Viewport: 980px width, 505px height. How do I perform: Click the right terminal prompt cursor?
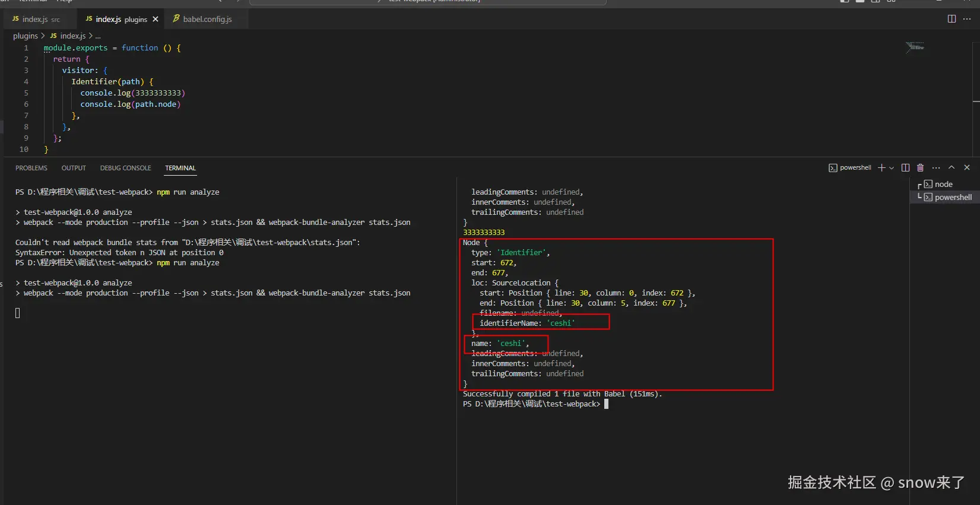coord(606,404)
